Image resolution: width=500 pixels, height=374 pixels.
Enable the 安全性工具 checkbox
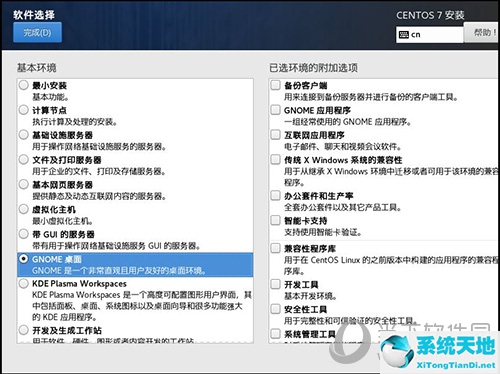275,309
